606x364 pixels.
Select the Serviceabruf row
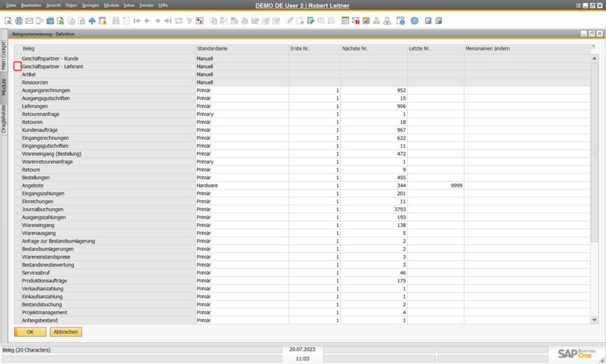(x=302, y=273)
